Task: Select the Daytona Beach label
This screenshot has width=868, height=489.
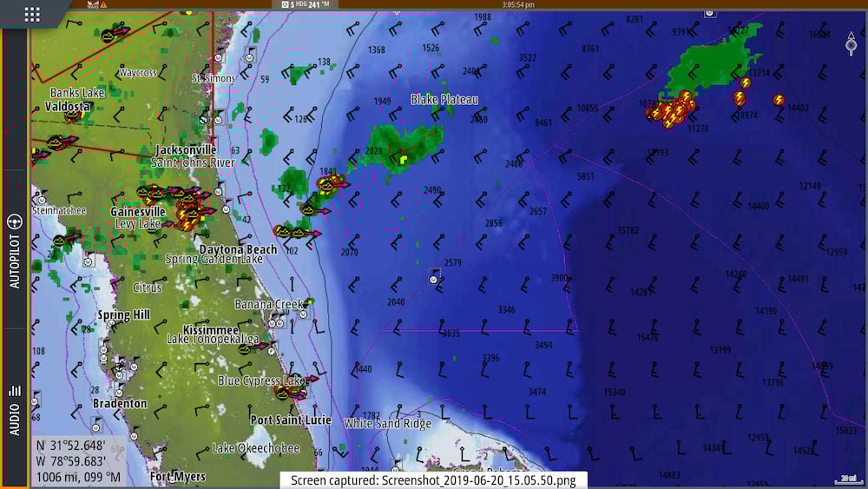Action: 238,249
